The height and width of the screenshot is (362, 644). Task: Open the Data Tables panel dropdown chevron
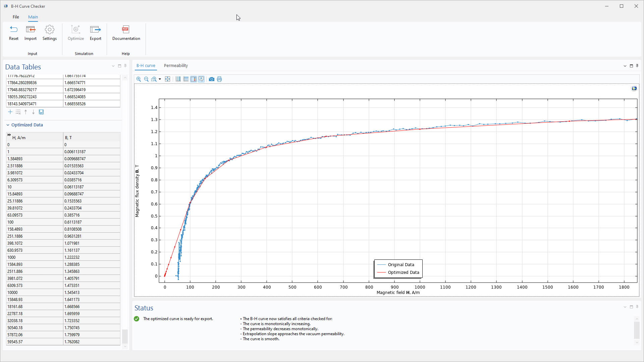pos(113,66)
